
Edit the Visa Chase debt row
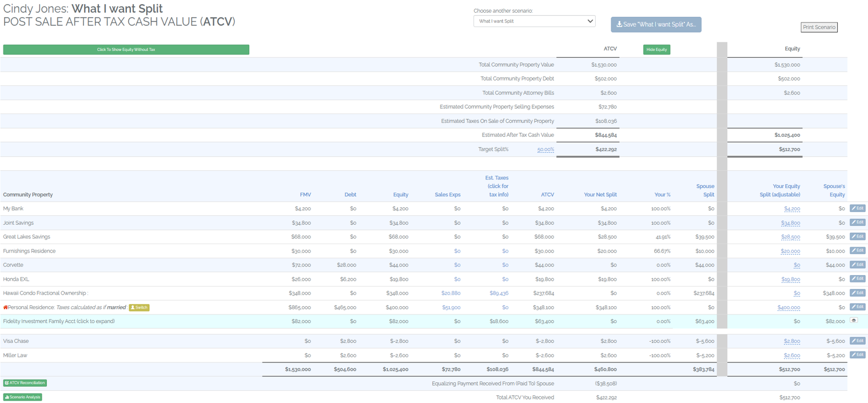[857, 341]
